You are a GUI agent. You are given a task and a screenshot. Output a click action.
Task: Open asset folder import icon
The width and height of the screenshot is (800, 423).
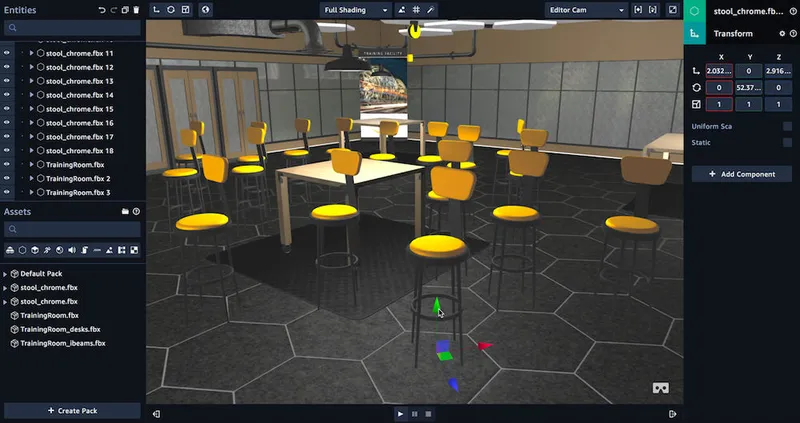pyautogui.click(x=125, y=212)
